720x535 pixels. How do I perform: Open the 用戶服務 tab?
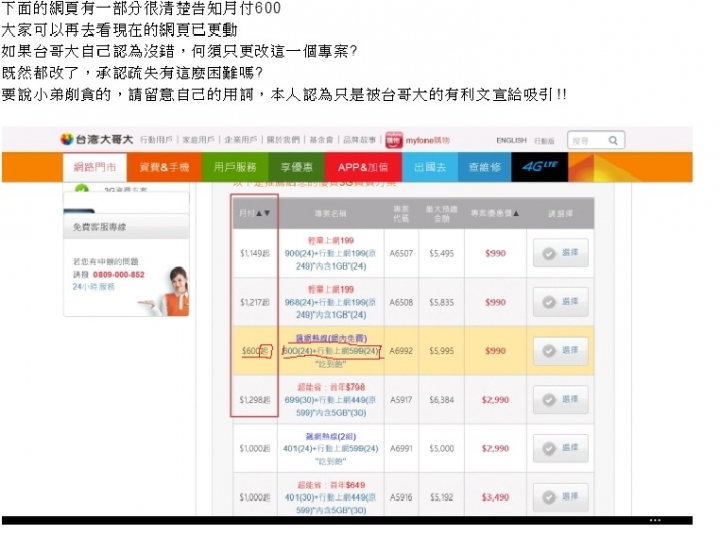[x=235, y=167]
